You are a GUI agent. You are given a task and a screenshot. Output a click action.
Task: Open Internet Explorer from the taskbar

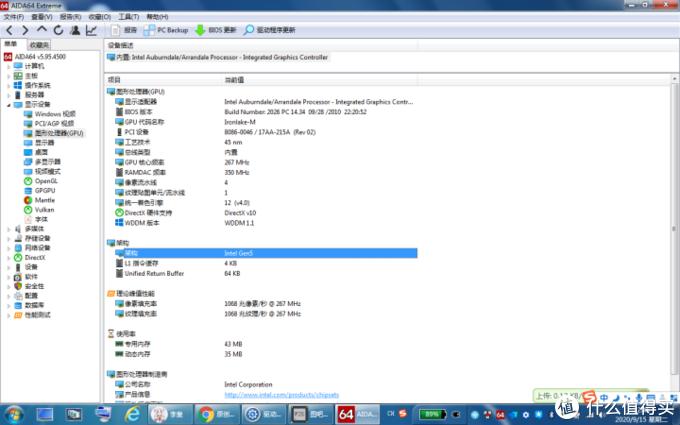[x=132, y=415]
